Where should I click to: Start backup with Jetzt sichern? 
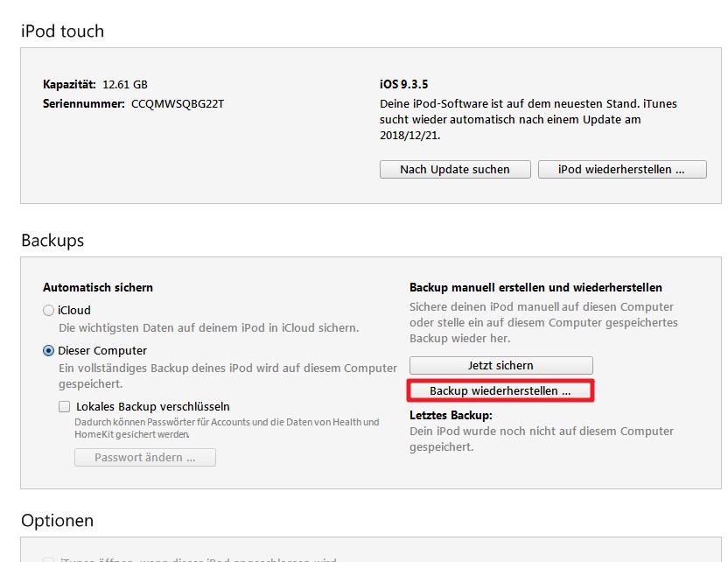coord(501,366)
